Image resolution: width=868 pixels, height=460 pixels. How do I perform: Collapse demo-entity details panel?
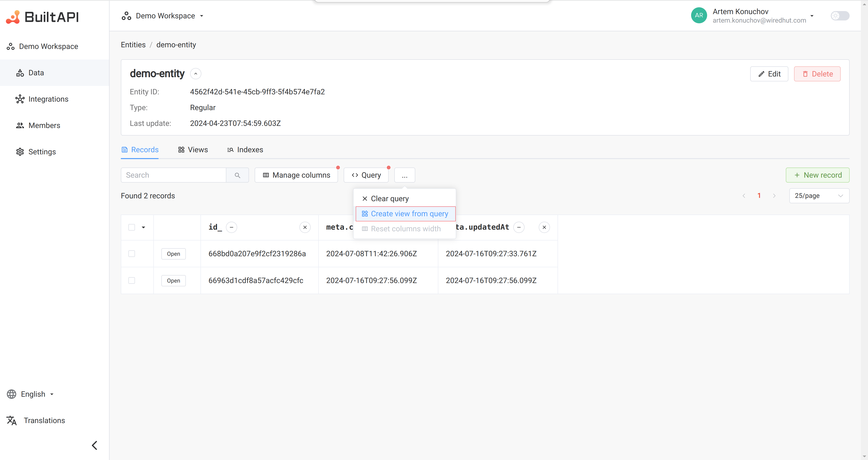point(196,74)
